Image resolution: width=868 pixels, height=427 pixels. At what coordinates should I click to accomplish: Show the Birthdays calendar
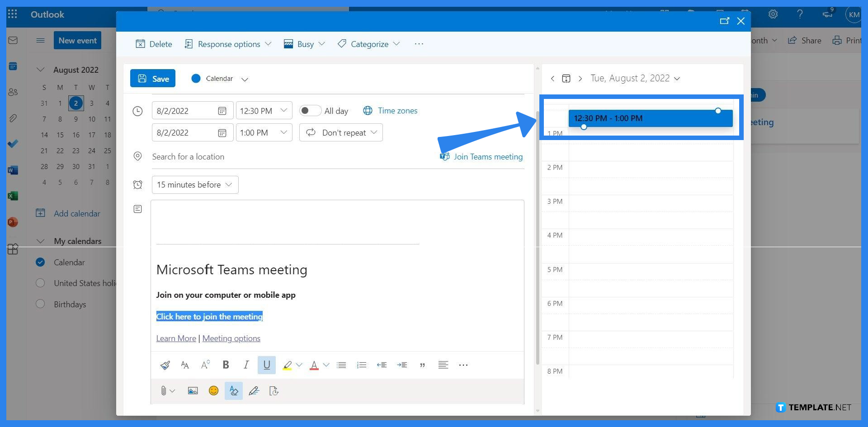pyautogui.click(x=40, y=304)
